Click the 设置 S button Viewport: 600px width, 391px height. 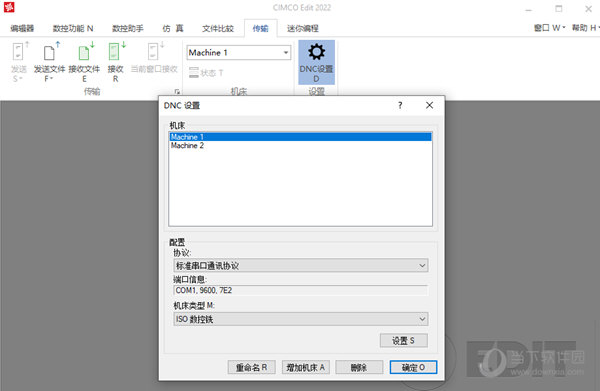(x=404, y=340)
